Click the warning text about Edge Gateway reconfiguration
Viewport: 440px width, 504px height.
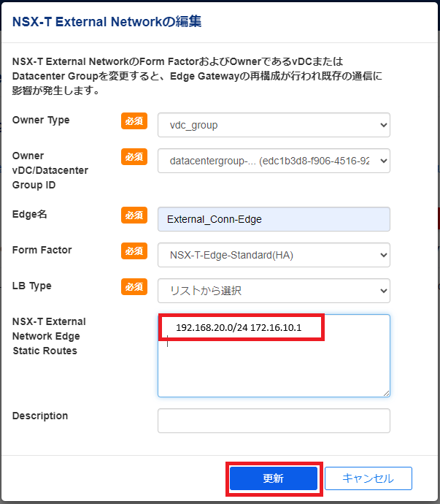pos(197,76)
